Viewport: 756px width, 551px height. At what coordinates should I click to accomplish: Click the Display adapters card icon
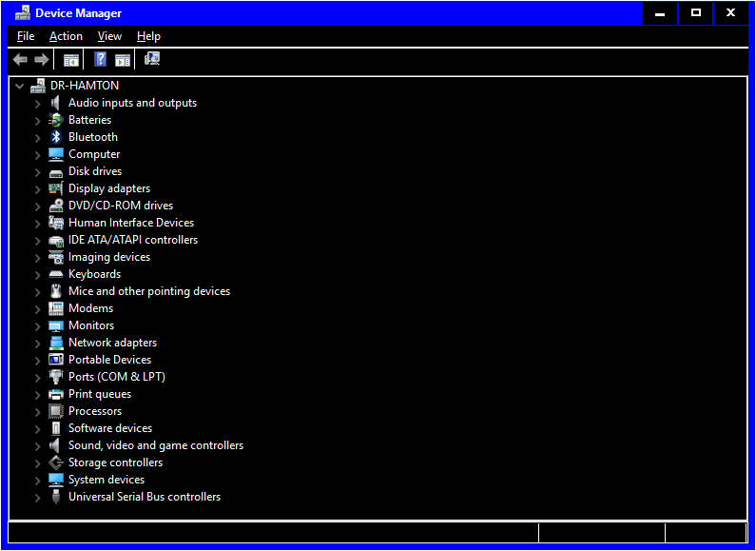56,188
